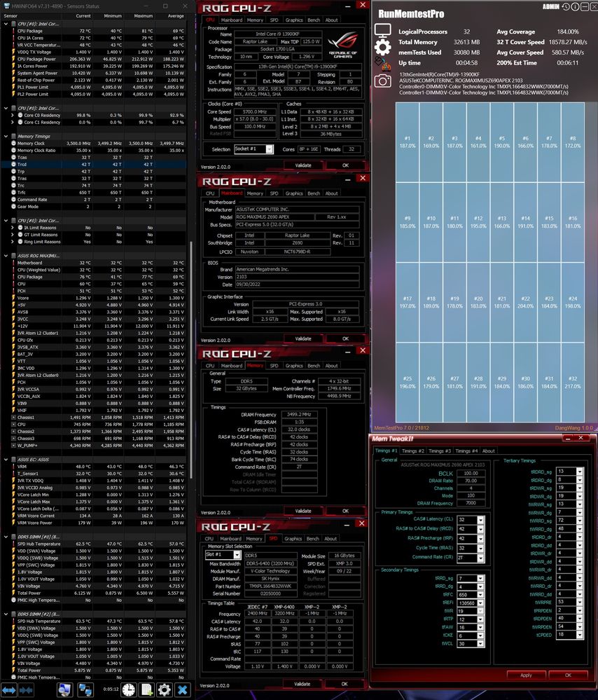Expand IA Limit Reasons row

tap(13, 228)
